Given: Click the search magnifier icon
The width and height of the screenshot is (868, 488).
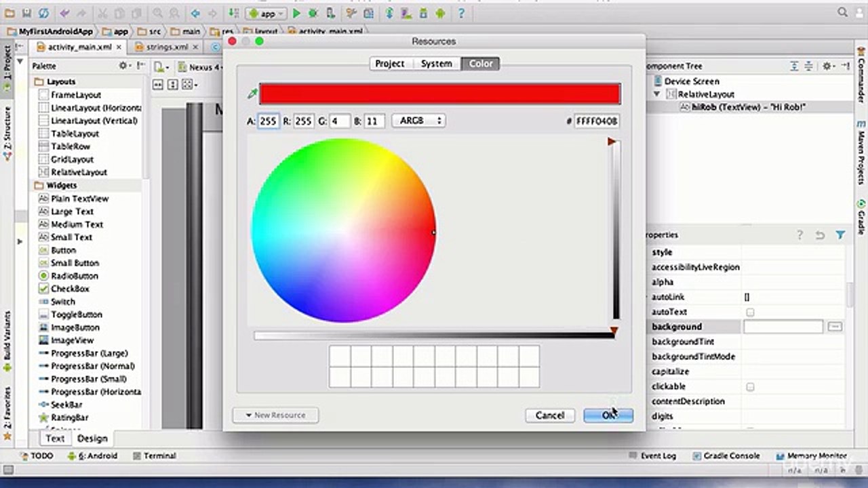Looking at the screenshot, I should (x=843, y=12).
